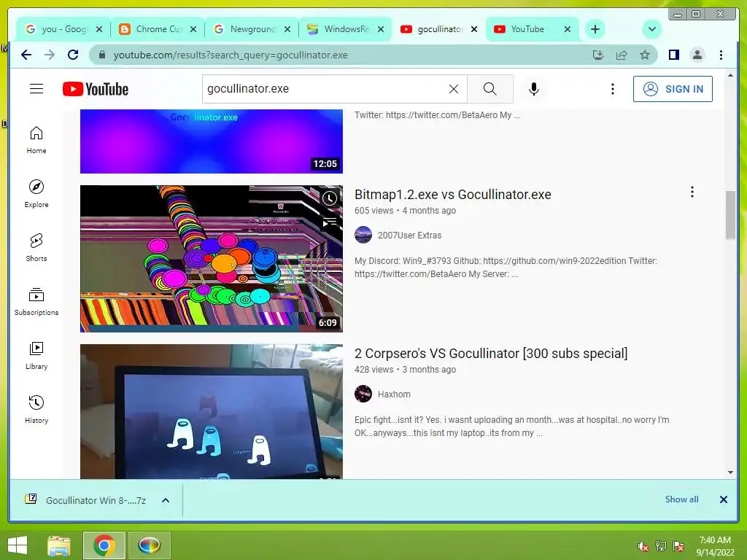Open Subscriptions in the sidebar
The height and width of the screenshot is (560, 747).
[36, 301]
